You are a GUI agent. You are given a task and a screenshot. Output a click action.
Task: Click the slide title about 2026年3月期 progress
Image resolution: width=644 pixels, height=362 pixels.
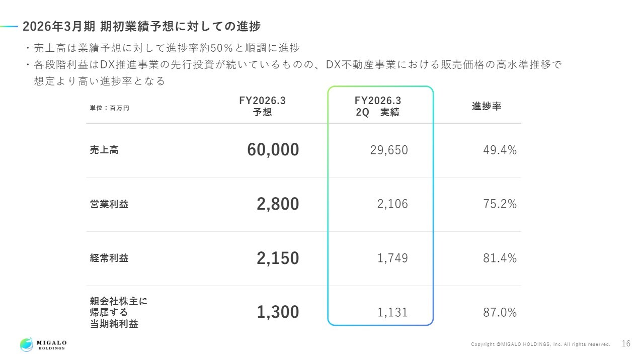coord(141,26)
